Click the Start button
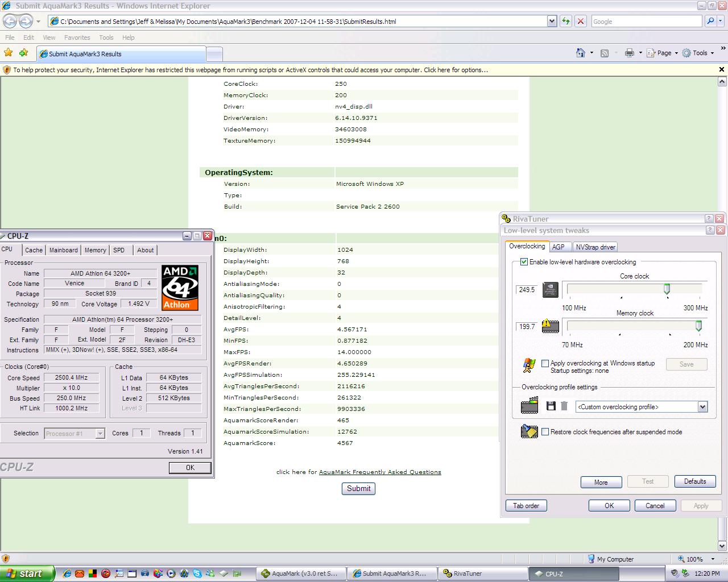This screenshot has height=582, width=728. (27, 573)
